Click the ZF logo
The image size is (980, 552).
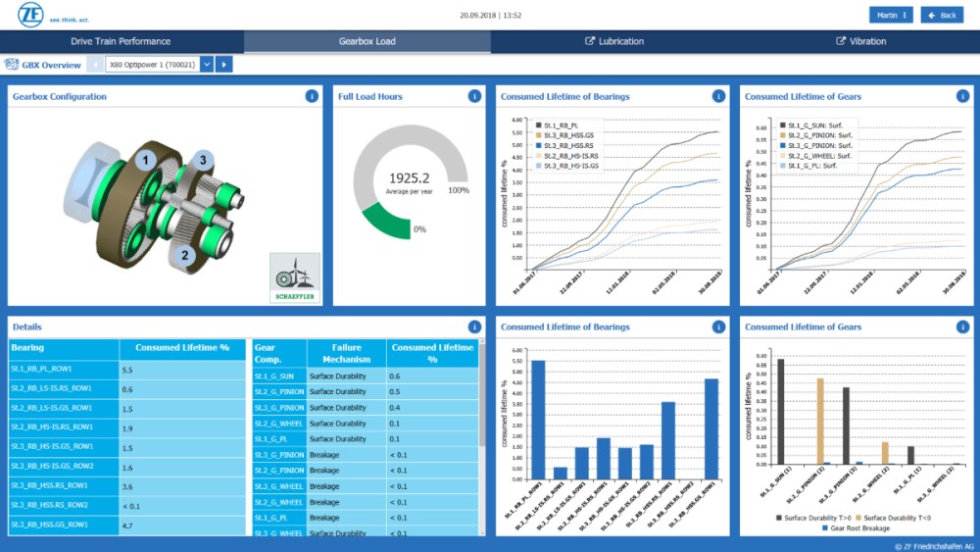click(33, 15)
